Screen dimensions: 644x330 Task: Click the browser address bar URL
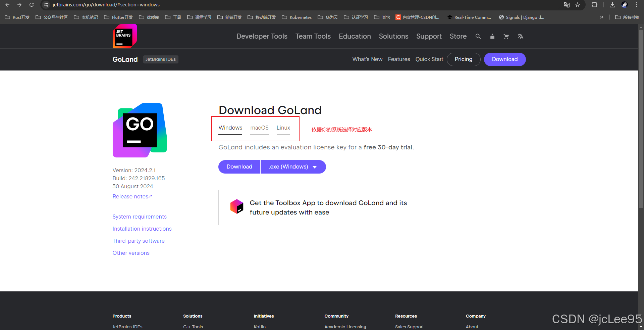[x=106, y=5]
